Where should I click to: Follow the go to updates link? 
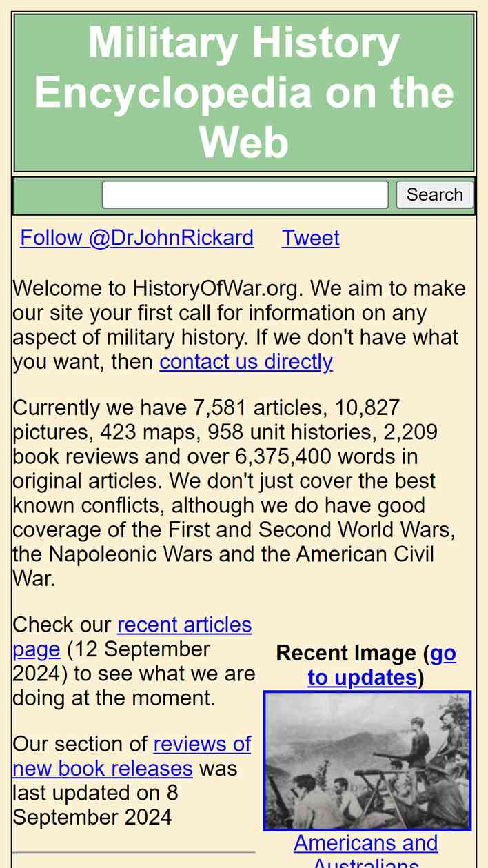click(381, 665)
